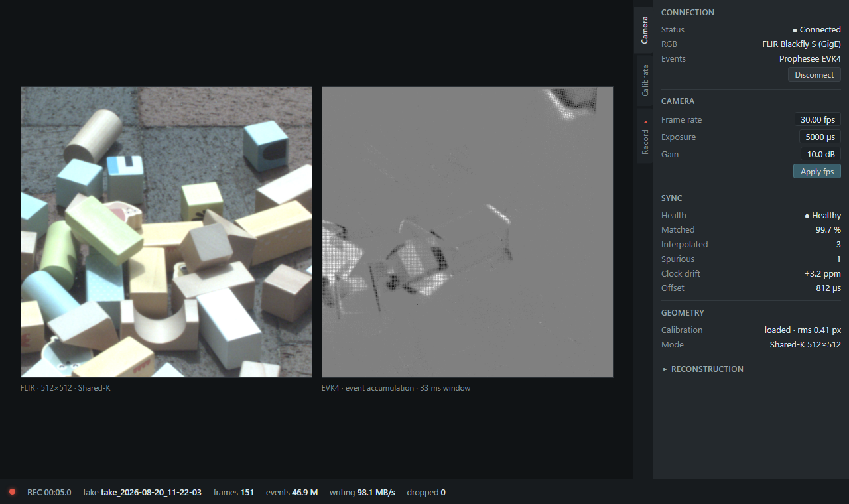Select the Gain input field
The width and height of the screenshot is (849, 504).
[x=821, y=155]
